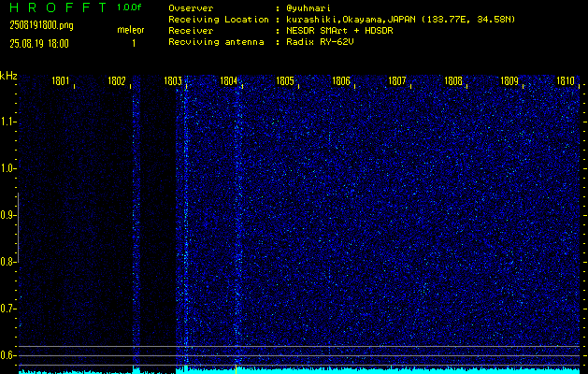Click the Receiving Location label
This screenshot has height=374, width=588.
coord(219,20)
